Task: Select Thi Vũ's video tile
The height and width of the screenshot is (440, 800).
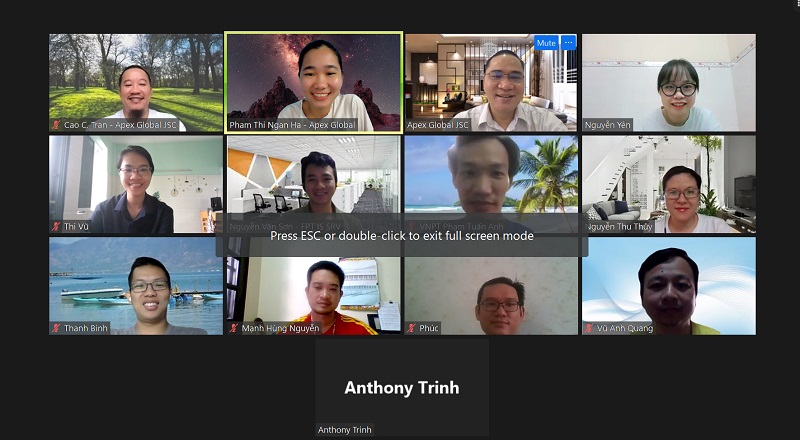Action: pyautogui.click(x=136, y=184)
